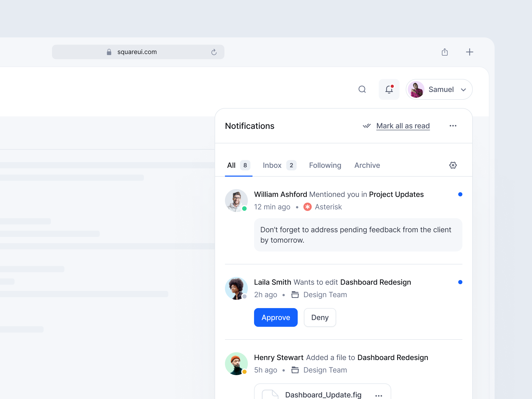Click Samuel's profile avatar

click(x=416, y=89)
